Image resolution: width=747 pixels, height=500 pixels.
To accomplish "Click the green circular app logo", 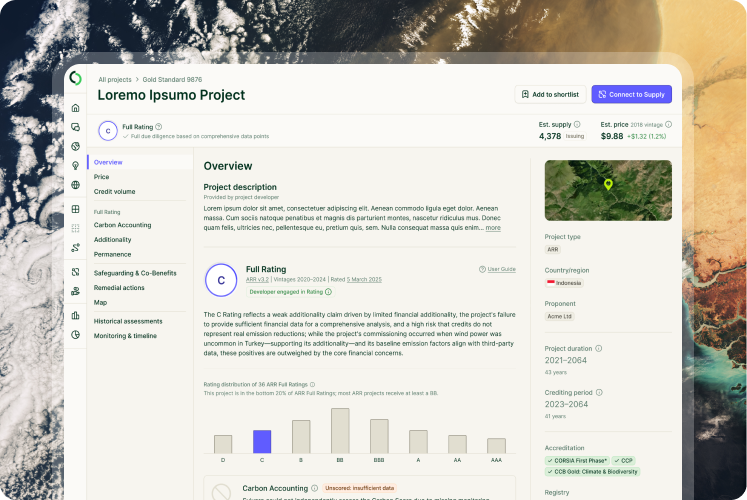I will pyautogui.click(x=75, y=78).
